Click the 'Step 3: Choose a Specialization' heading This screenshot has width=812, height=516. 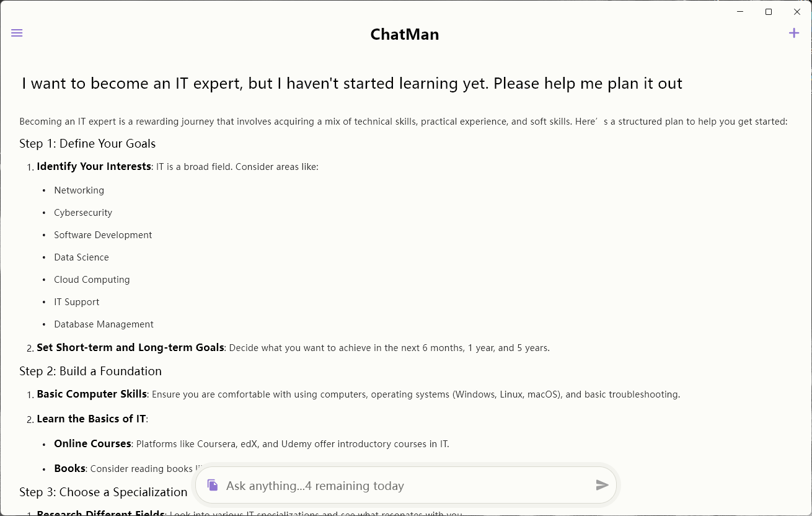click(x=103, y=492)
